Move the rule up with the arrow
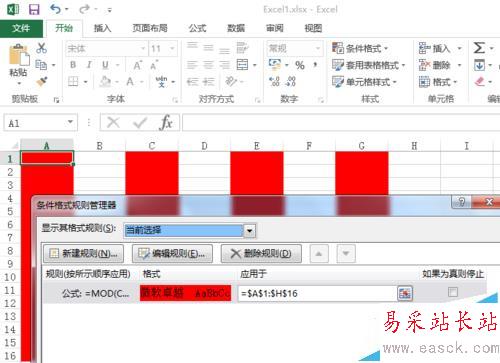The height and width of the screenshot is (363, 500). [319, 254]
